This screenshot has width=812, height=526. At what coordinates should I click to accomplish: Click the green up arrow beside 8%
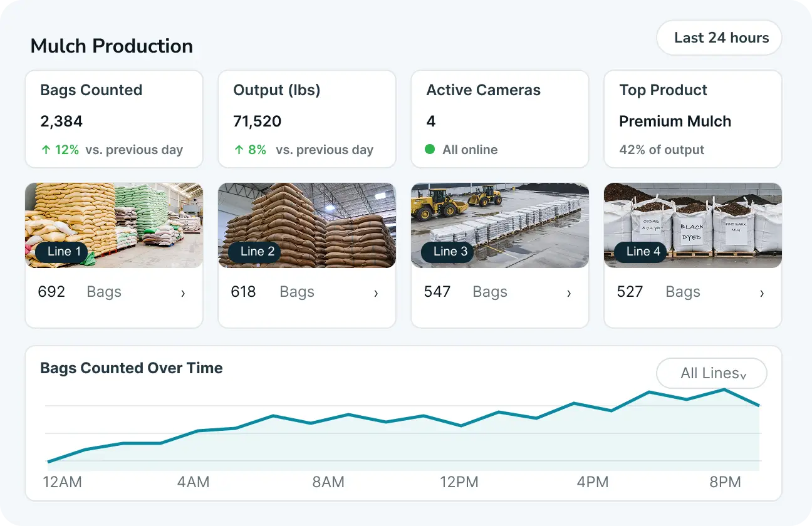pos(238,150)
